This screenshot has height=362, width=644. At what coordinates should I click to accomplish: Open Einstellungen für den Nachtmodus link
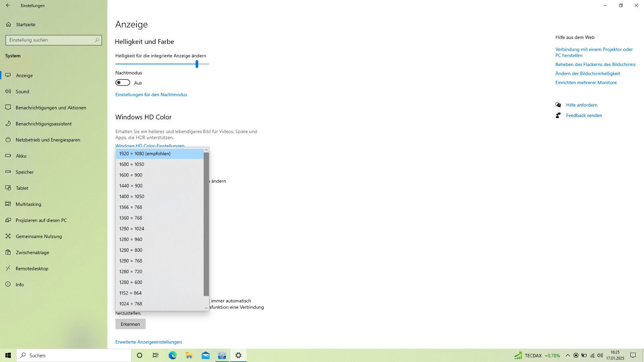(151, 95)
